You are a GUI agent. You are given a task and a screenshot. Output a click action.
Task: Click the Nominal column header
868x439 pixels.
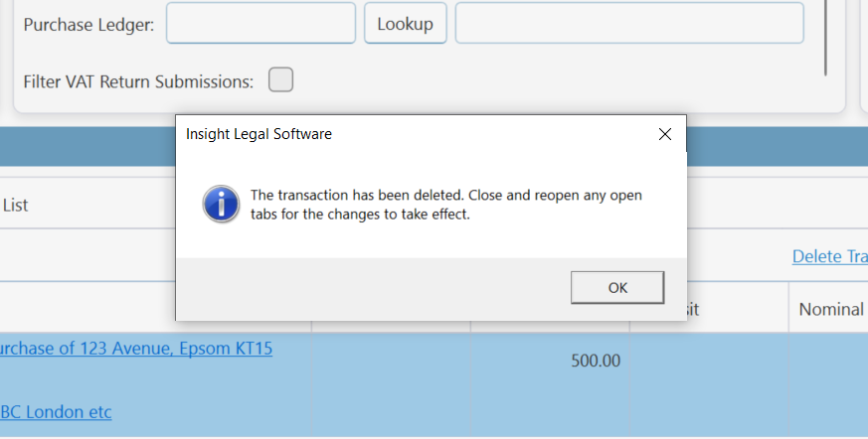coord(830,309)
